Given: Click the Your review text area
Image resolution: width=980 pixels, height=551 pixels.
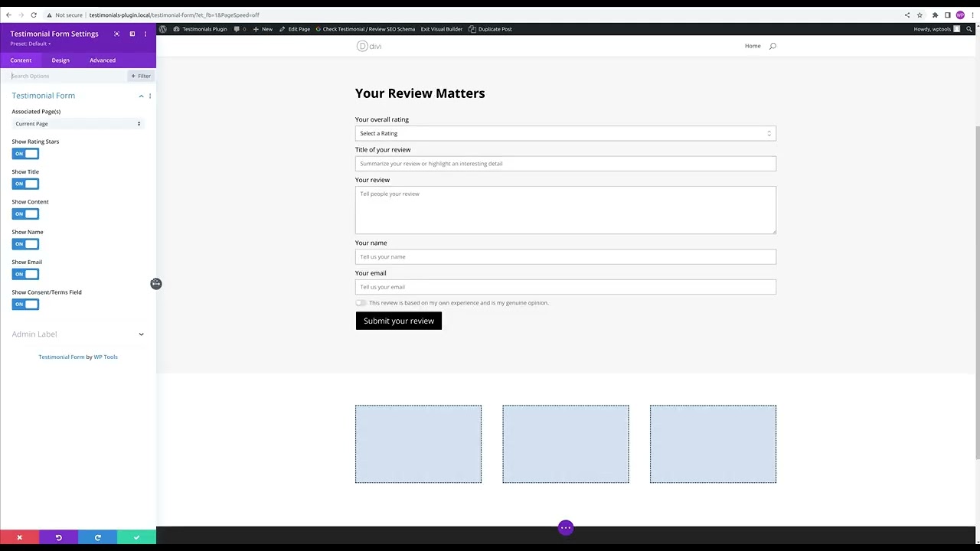Looking at the screenshot, I should [x=566, y=210].
